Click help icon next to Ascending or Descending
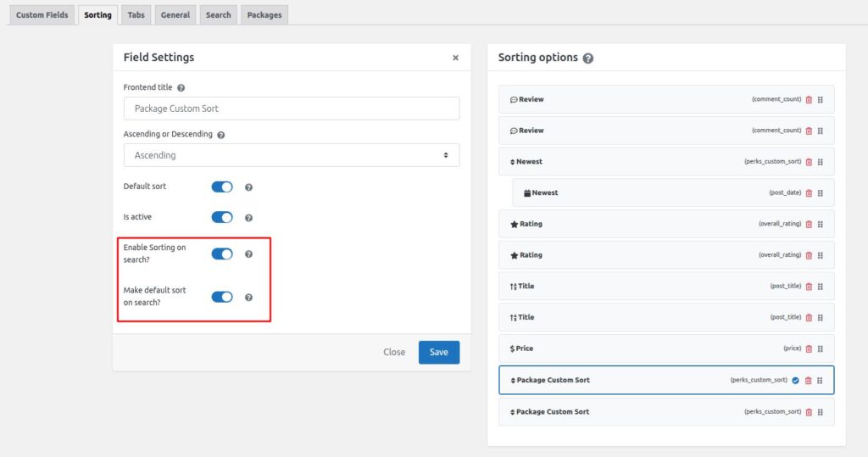 221,135
